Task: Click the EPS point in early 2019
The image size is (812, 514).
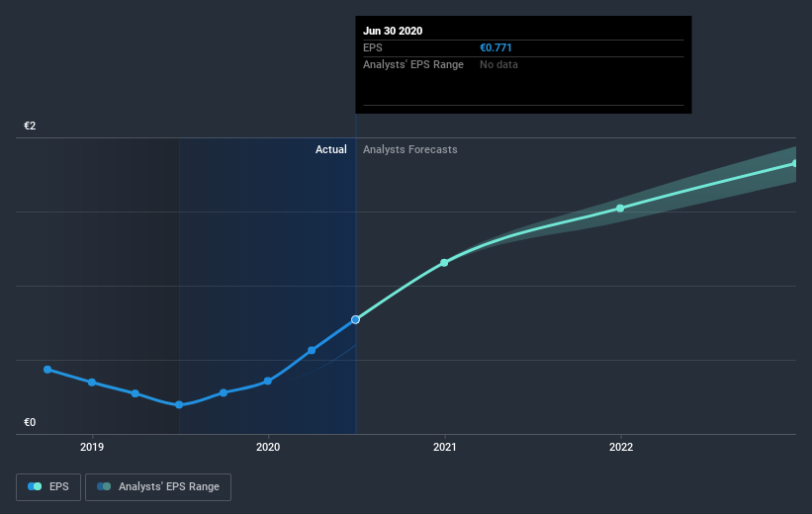Action: (92, 383)
